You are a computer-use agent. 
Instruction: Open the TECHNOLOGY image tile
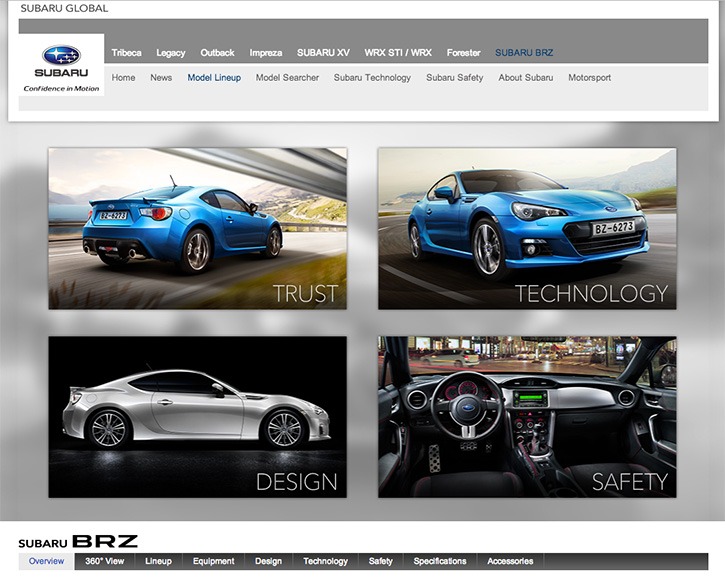[527, 228]
